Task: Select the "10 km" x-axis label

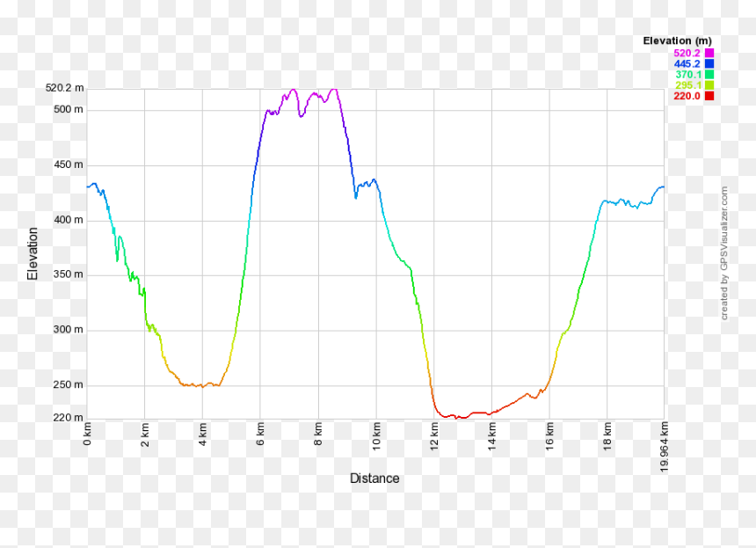Action: (x=376, y=436)
